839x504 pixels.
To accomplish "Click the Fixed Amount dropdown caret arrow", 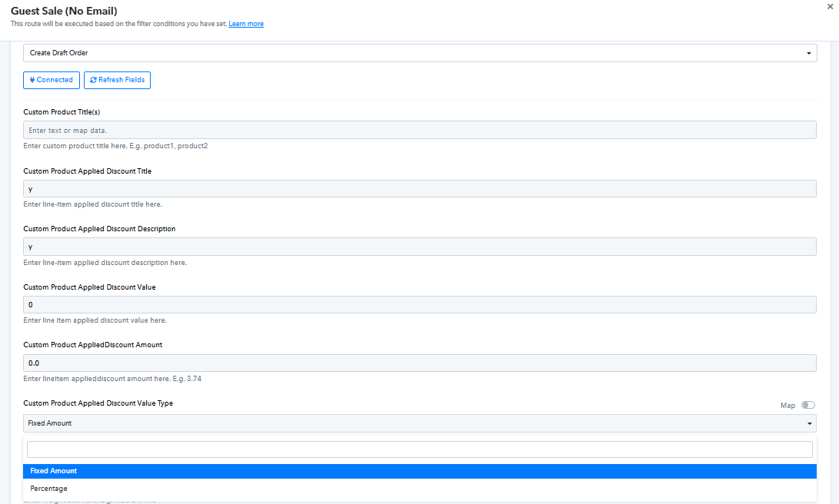I will click(x=810, y=423).
